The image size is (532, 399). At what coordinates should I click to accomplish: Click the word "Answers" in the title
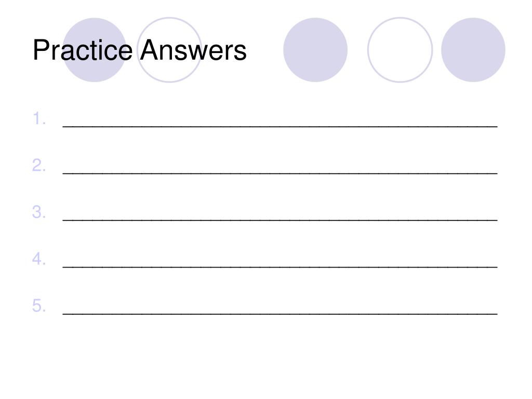pos(193,50)
